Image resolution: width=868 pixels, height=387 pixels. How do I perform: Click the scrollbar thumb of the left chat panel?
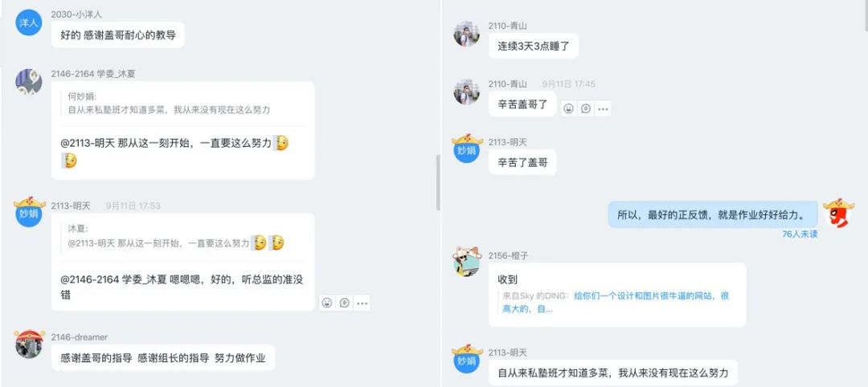pyautogui.click(x=438, y=182)
